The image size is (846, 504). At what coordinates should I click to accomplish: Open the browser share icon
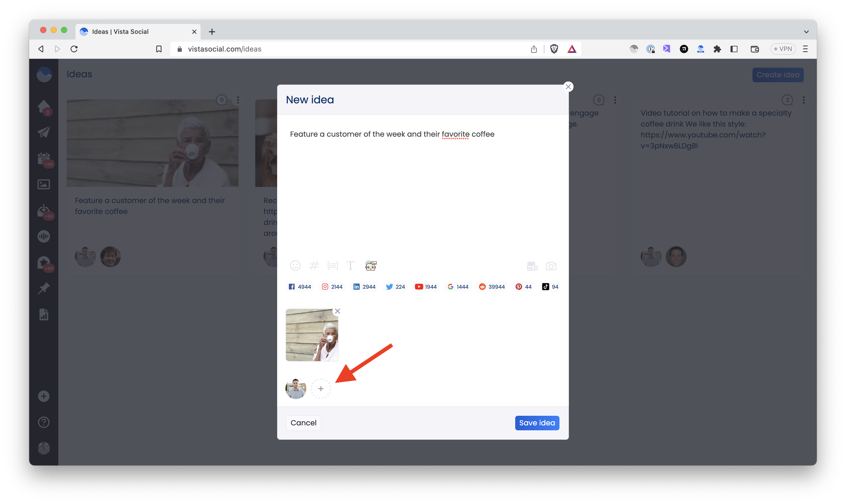[x=534, y=49]
